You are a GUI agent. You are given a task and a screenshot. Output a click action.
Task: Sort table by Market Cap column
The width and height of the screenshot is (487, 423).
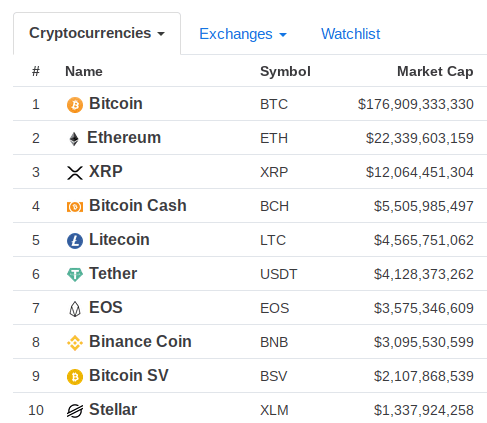tap(435, 71)
